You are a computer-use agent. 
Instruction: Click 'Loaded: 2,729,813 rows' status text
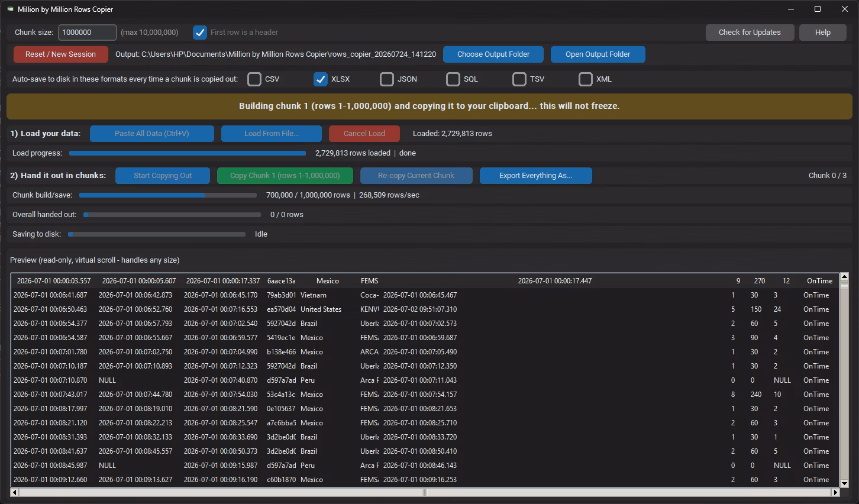453,134
